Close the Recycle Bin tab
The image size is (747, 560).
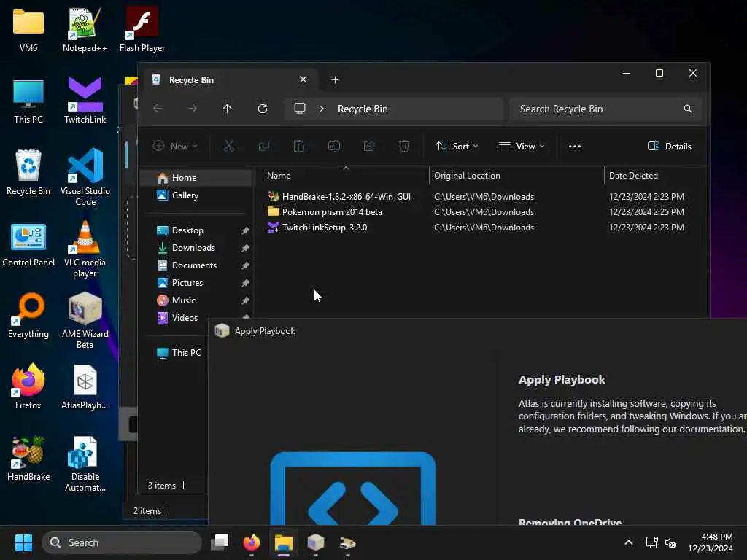[x=303, y=79]
